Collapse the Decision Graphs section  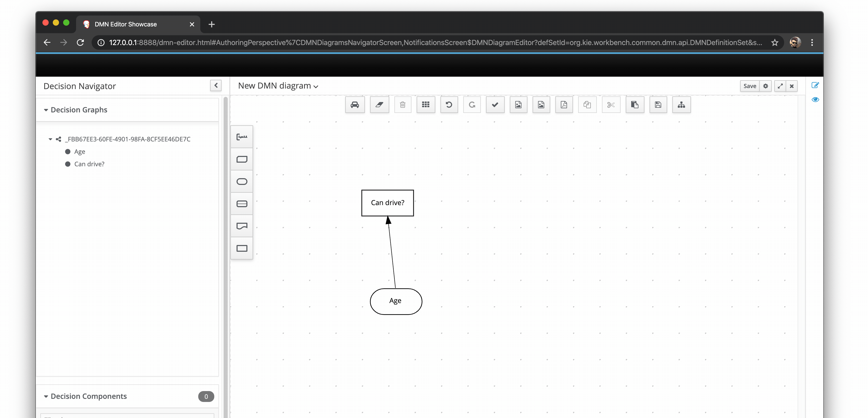tap(46, 110)
